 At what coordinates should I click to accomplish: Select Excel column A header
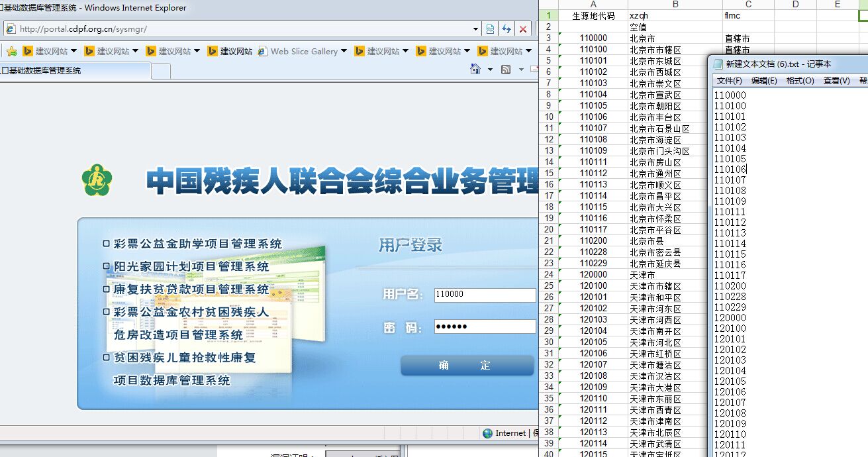coord(593,5)
